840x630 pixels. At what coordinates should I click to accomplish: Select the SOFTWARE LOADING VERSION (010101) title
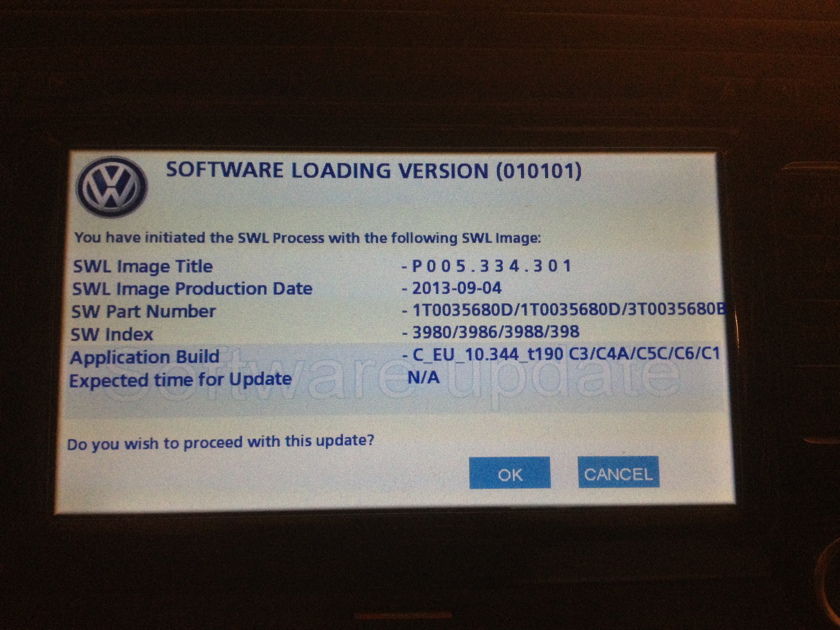click(x=374, y=171)
